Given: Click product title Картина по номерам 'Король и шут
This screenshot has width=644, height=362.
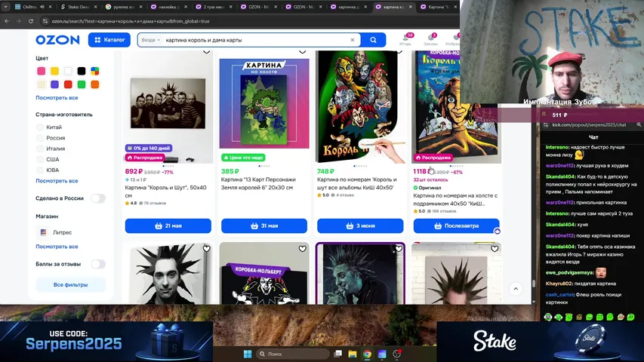Looking at the screenshot, I should (x=357, y=183).
